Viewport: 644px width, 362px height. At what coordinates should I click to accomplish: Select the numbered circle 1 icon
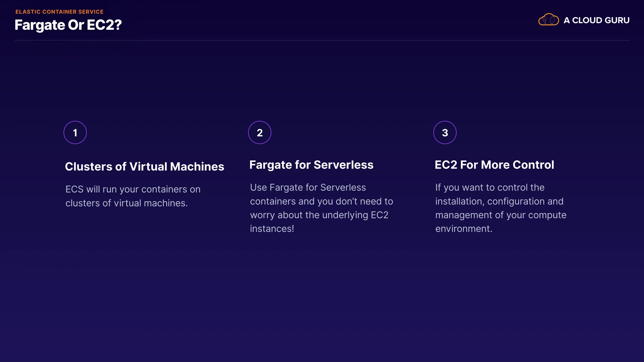click(75, 132)
